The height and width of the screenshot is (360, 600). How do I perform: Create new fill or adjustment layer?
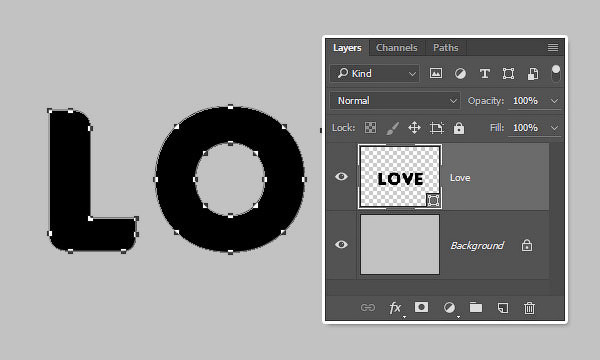coord(449,308)
